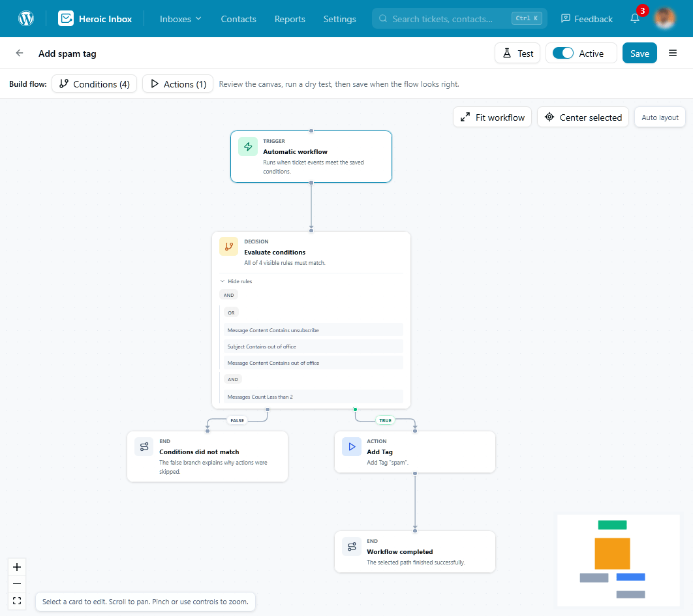Apply Auto layout
This screenshot has width=693, height=616.
click(x=660, y=117)
